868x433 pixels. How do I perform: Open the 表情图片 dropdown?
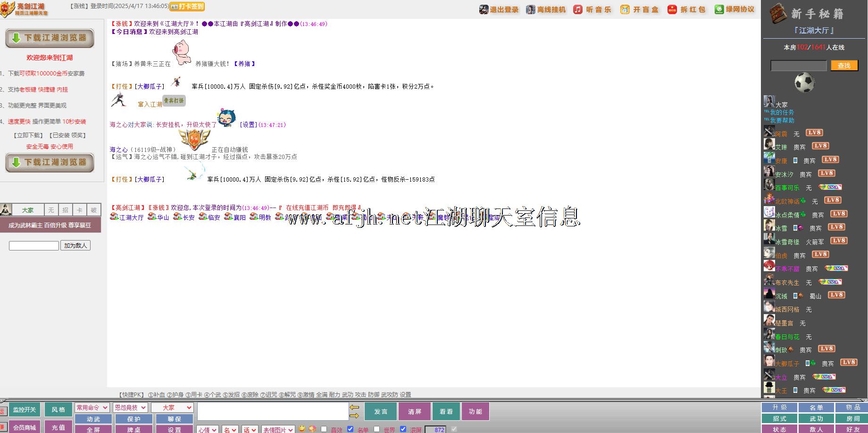click(x=278, y=430)
